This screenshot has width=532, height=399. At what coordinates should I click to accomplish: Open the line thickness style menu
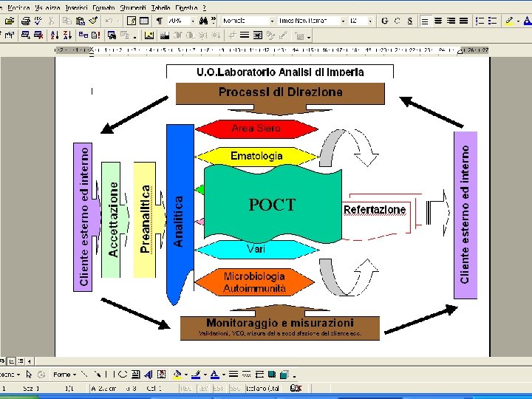click(233, 375)
